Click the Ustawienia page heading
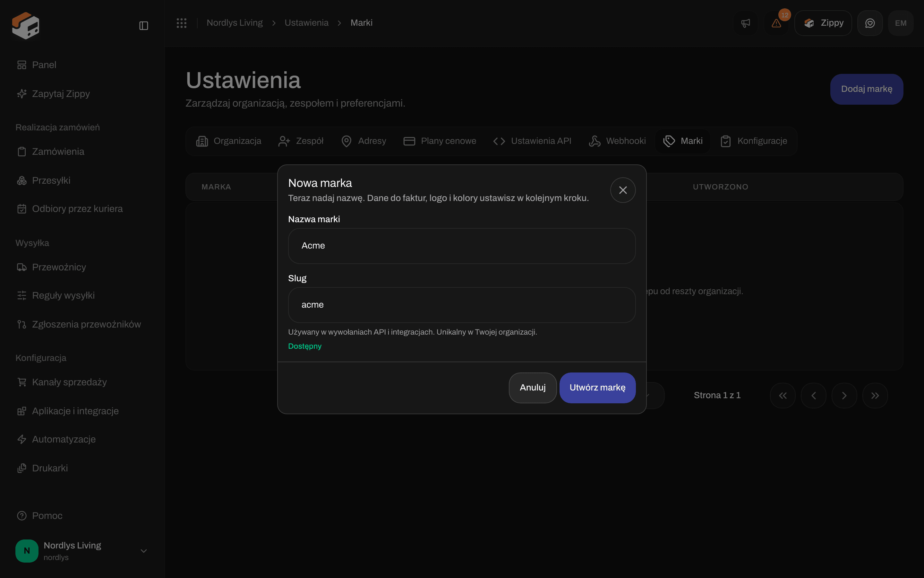The width and height of the screenshot is (924, 578). point(243,80)
